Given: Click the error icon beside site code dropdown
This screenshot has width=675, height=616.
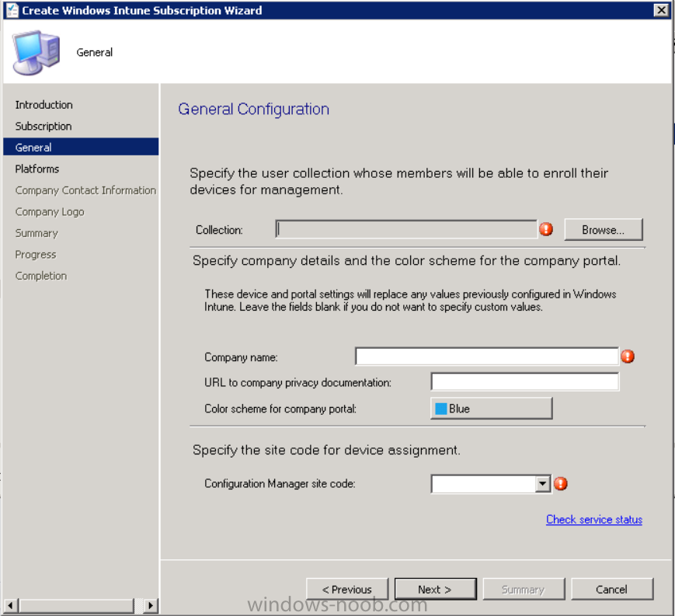Looking at the screenshot, I should 560,484.
